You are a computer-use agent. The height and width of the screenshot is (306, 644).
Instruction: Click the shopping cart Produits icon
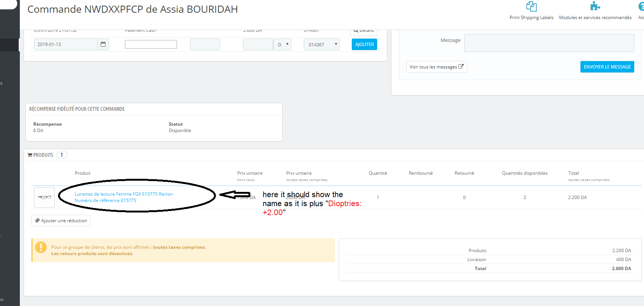[x=30, y=155]
